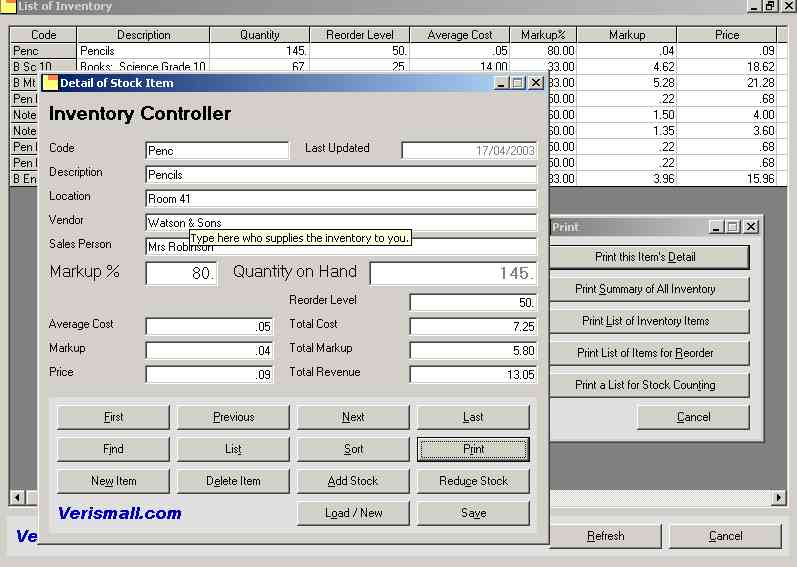Click the horizontal scrollbar right arrow
This screenshot has width=797, height=567.
(778, 497)
